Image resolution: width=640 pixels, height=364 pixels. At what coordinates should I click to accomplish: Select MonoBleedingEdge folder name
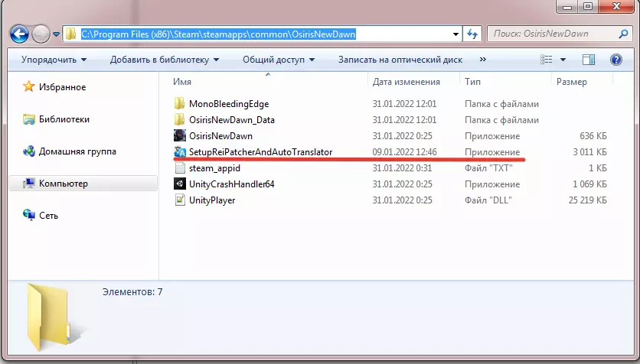[229, 104]
